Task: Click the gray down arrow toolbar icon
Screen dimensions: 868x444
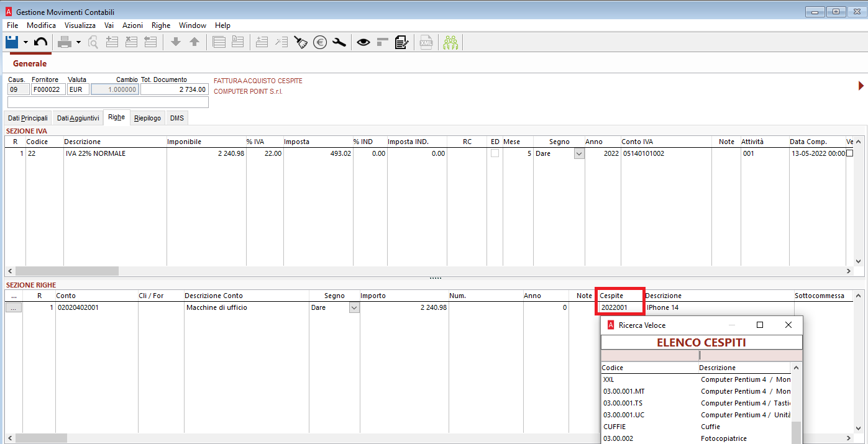Action: 176,42
